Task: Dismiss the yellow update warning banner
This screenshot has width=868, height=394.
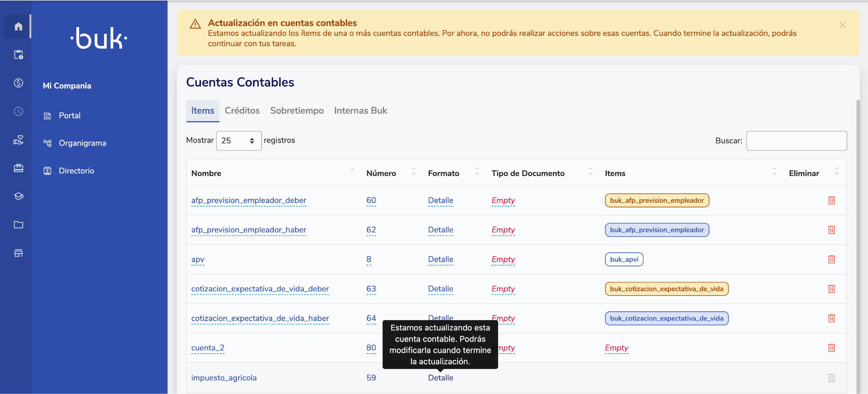Action: (842, 25)
